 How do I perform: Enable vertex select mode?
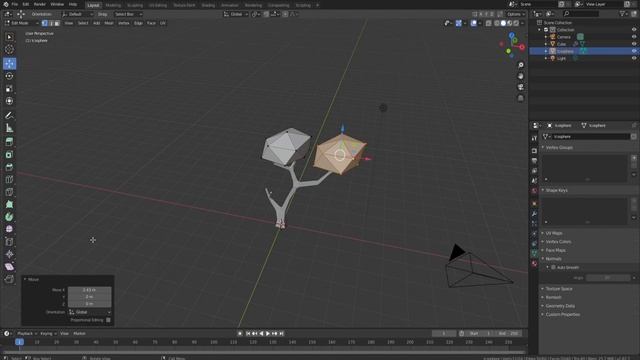pos(45,23)
